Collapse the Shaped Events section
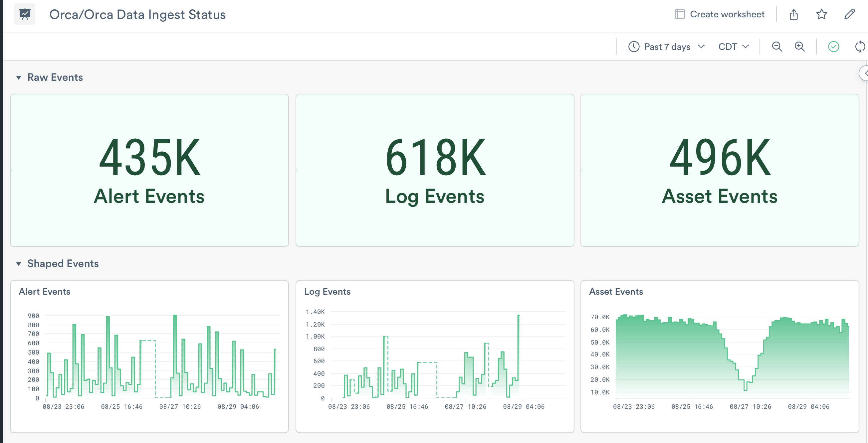Viewport: 868px width, 443px height. pos(19,264)
